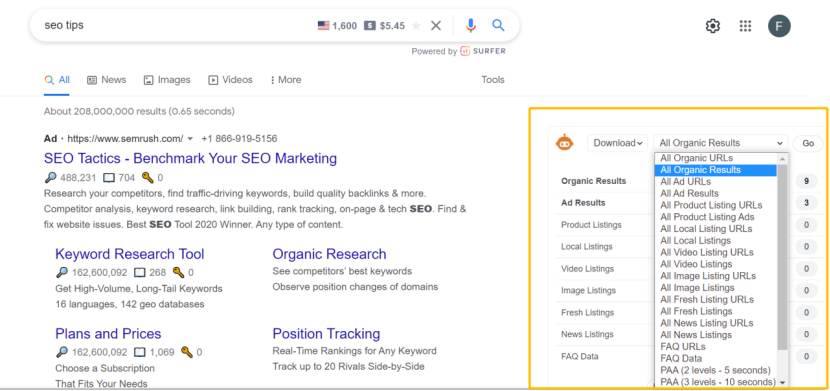Pick All Fresh Listing URLs option
The image size is (830, 391).
point(716,299)
